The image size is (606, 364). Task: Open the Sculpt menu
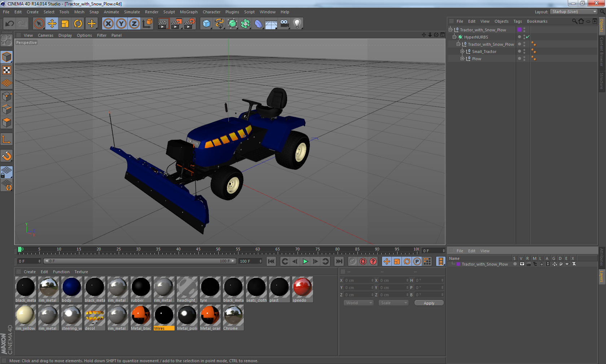[x=169, y=12]
